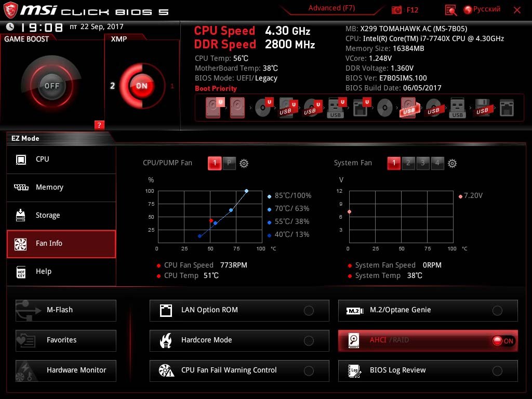Click the Memory Size 16384MB value
This screenshot has width=532, height=399.
pos(408,48)
